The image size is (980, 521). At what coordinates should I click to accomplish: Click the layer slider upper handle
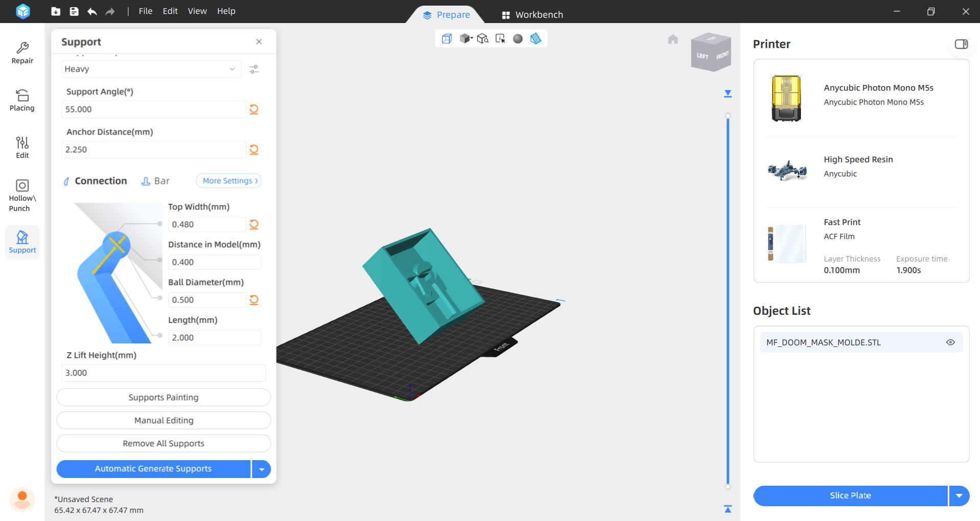(728, 116)
